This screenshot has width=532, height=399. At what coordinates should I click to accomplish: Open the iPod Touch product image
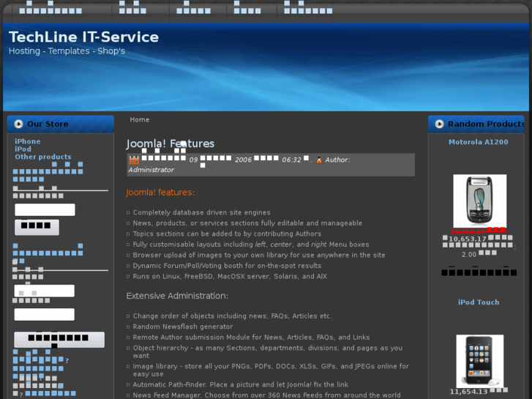[x=479, y=361]
